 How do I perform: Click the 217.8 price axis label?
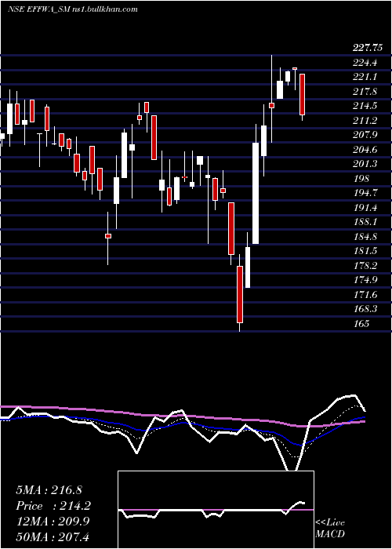[365, 92]
